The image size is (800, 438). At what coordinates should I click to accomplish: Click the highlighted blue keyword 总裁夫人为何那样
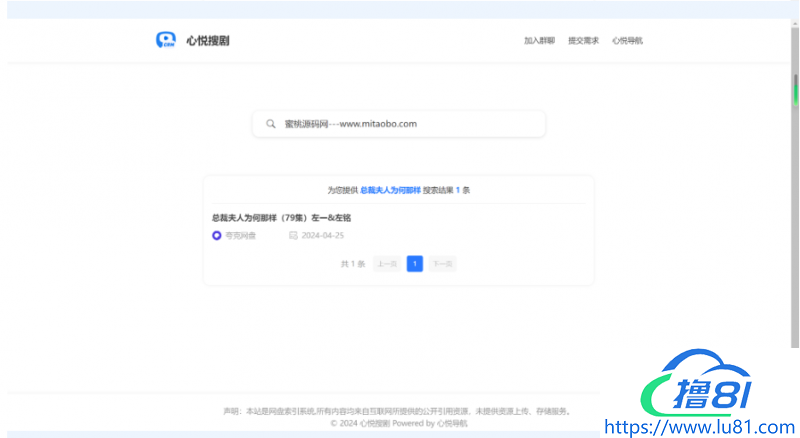click(390, 189)
